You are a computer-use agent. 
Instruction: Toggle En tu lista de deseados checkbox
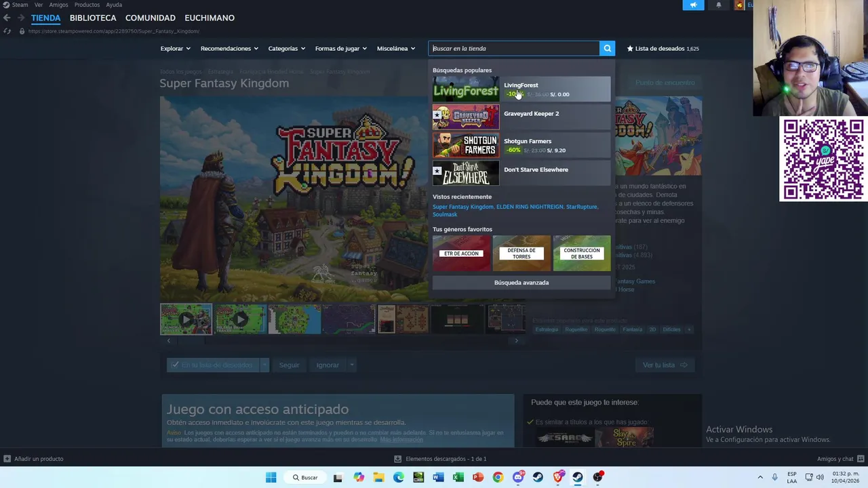[x=175, y=365]
